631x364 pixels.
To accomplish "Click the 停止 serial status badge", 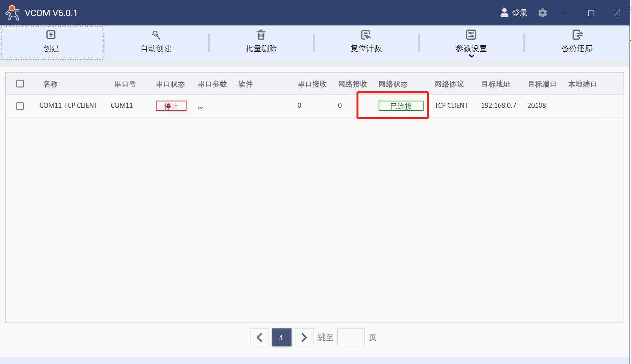I will point(171,106).
